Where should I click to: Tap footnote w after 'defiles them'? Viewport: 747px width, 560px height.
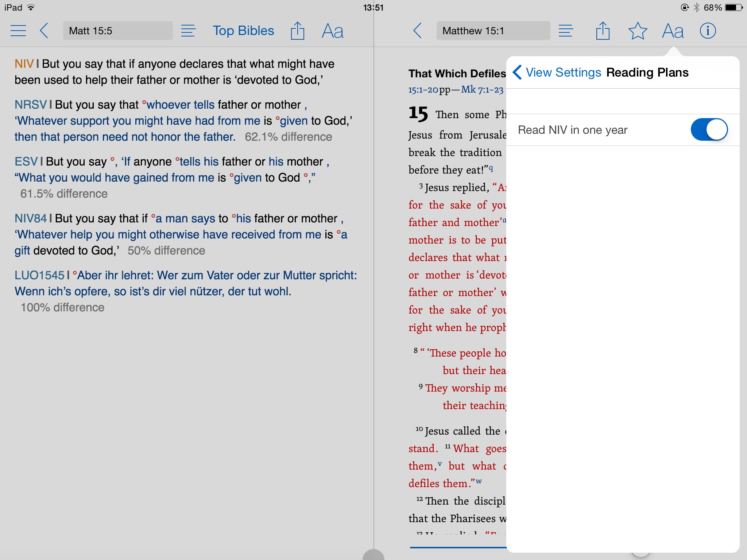point(479,482)
